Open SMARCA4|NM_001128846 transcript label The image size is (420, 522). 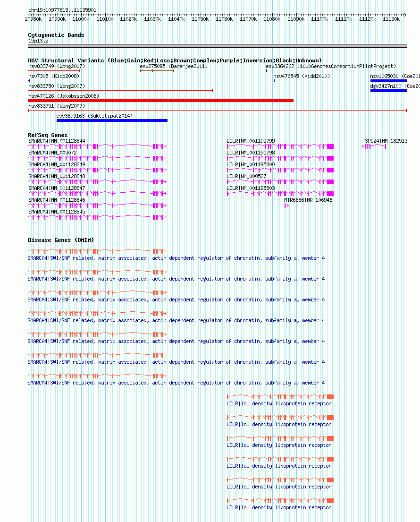point(57,200)
